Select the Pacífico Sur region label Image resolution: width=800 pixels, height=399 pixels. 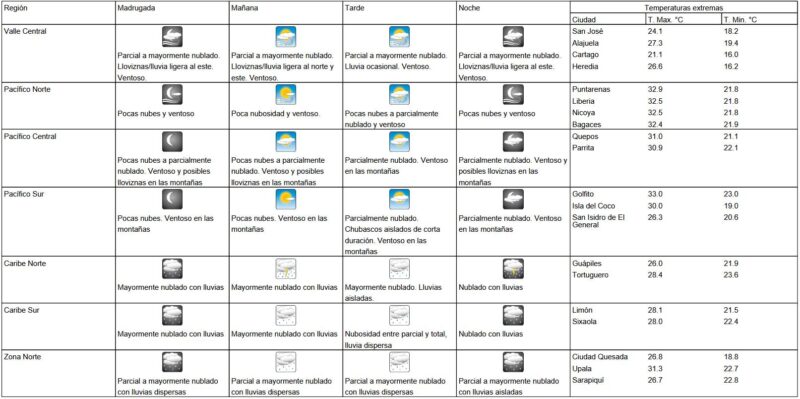point(23,194)
